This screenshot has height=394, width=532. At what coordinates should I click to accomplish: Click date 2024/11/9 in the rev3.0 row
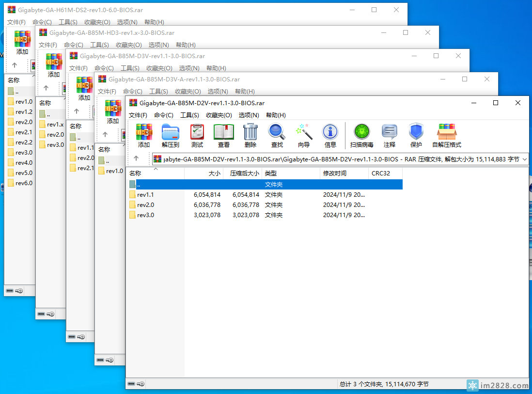[344, 215]
